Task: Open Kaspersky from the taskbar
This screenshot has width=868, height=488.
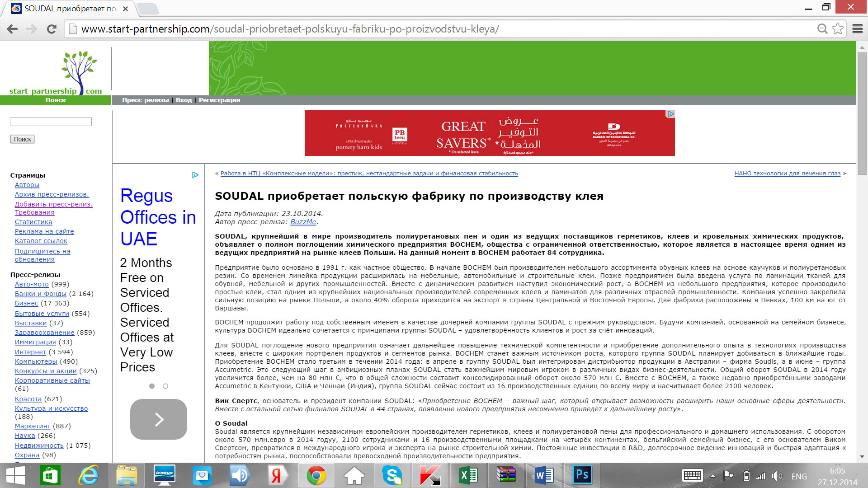Action: [x=430, y=475]
